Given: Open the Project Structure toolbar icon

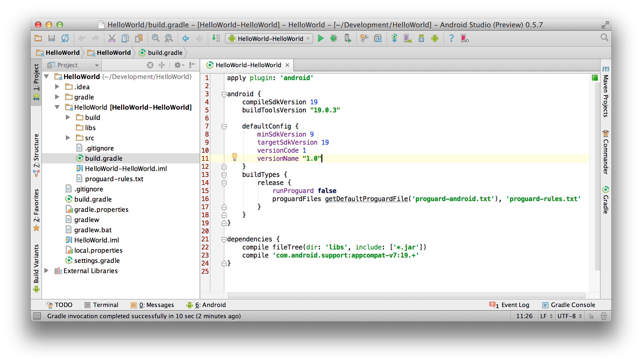Looking at the screenshot, I should coord(378,38).
